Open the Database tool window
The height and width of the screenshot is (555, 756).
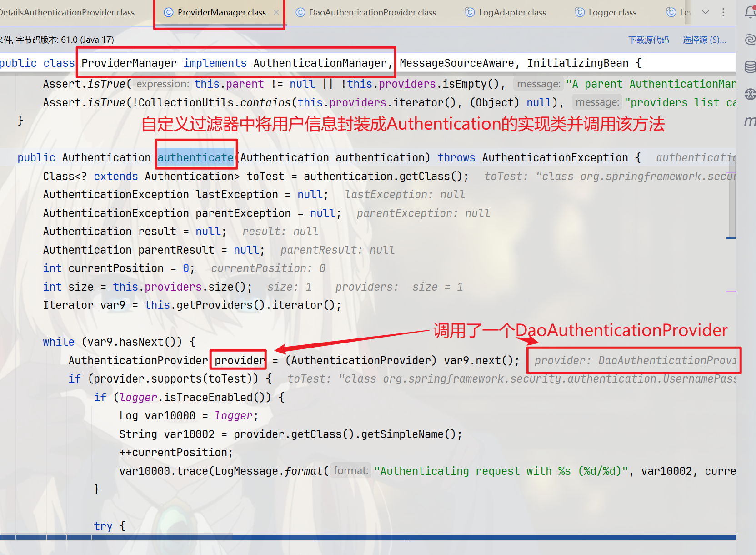(750, 67)
